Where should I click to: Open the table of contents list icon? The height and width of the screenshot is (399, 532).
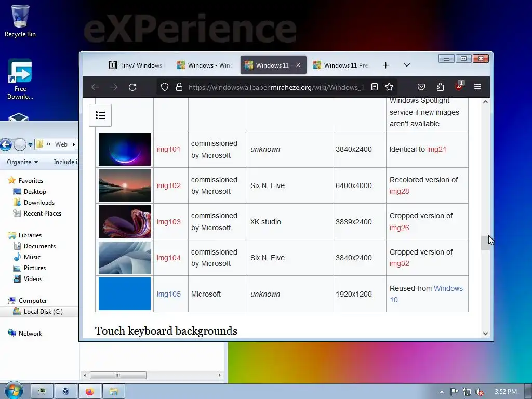pyautogui.click(x=100, y=115)
